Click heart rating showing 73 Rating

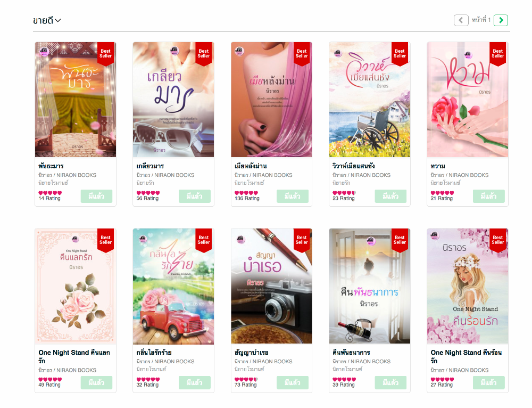[x=246, y=379]
